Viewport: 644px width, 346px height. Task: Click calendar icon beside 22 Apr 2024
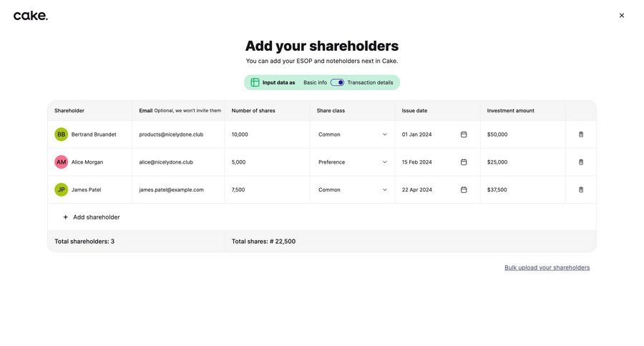tap(464, 190)
